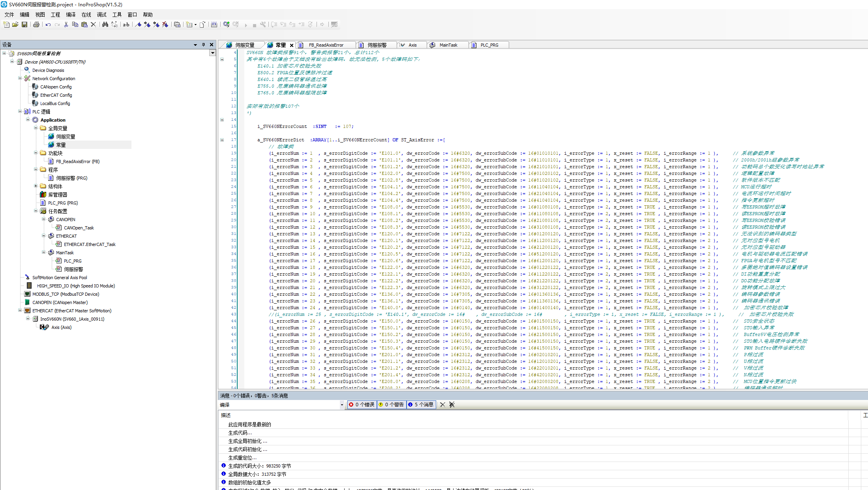The height and width of the screenshot is (490, 868).
Task: Collapse the PLC 逻辑 tree node
Action: point(20,111)
